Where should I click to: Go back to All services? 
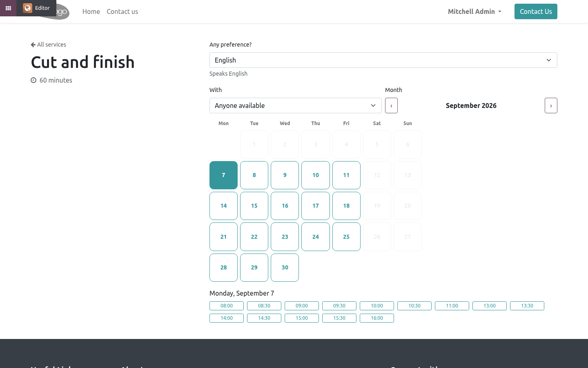(x=49, y=45)
